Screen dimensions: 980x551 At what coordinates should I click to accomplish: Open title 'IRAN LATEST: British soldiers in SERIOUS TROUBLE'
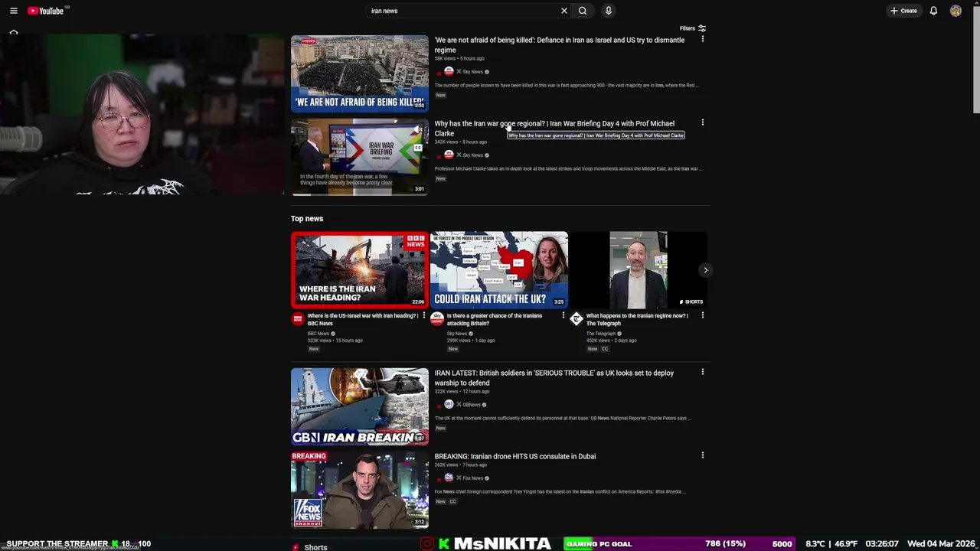[554, 377]
